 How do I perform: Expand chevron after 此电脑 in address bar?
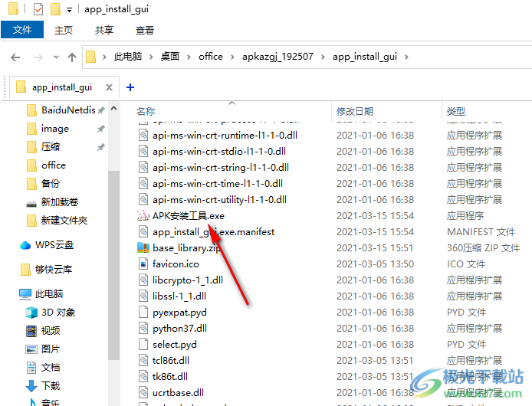[x=151, y=57]
